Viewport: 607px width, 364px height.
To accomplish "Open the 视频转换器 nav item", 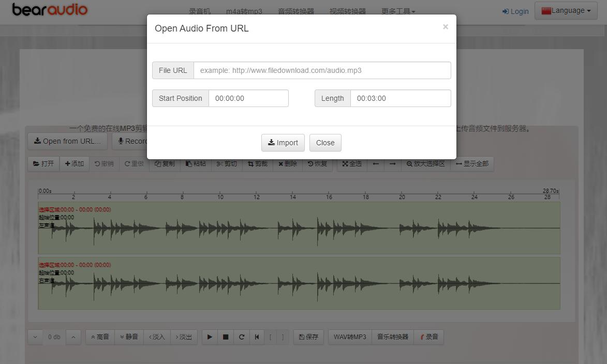I will pyautogui.click(x=347, y=11).
